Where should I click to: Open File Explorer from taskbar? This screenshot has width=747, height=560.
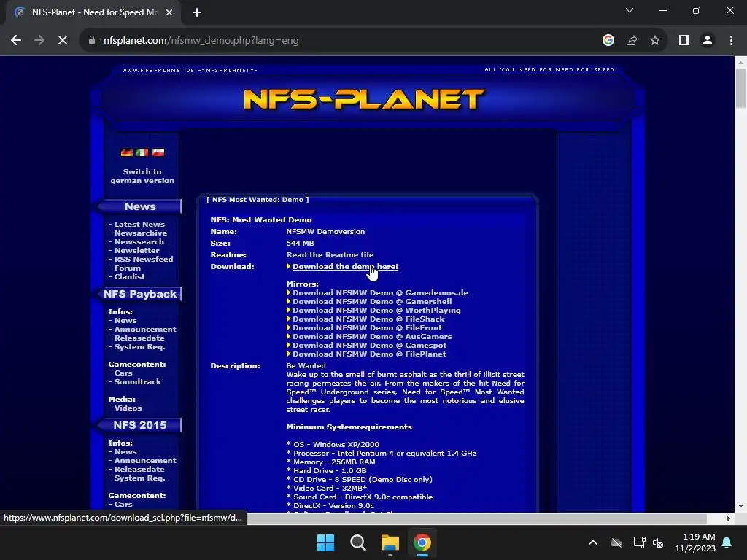pos(390,542)
